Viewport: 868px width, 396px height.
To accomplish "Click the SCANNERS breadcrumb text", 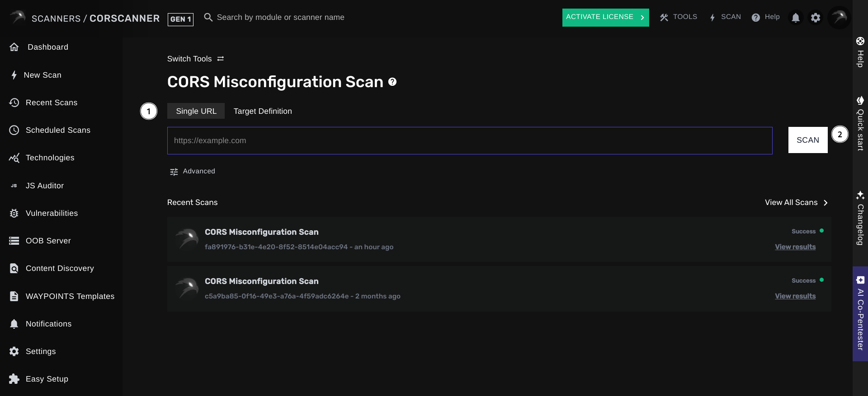I will [56, 19].
